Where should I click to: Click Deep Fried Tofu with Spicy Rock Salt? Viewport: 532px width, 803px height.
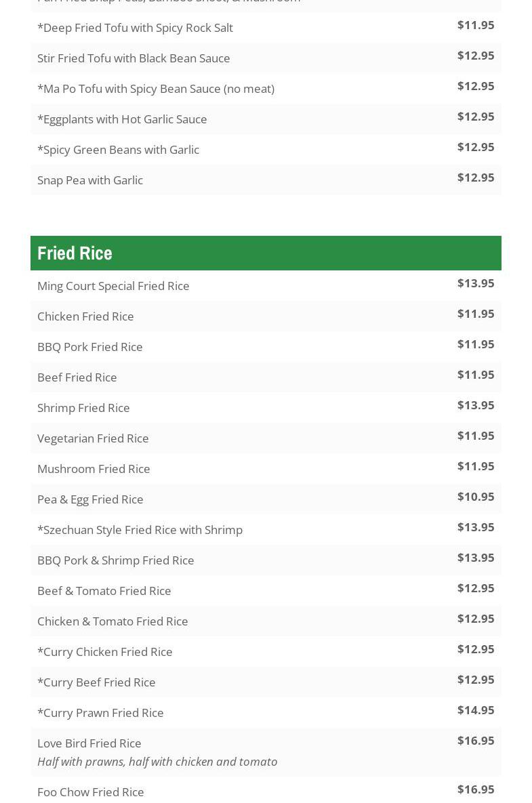pos(135,28)
